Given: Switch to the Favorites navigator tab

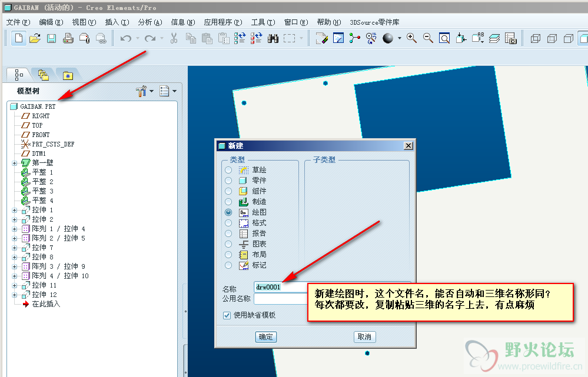Looking at the screenshot, I should coord(68,76).
